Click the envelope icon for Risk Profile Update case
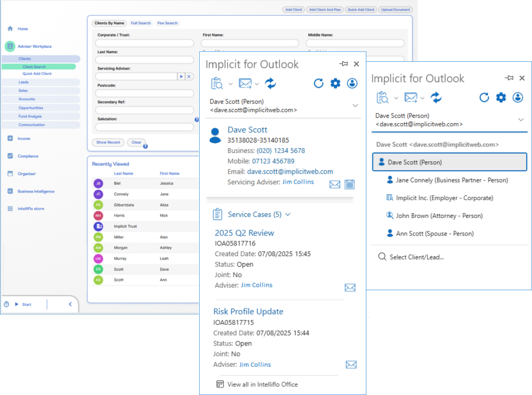Image resolution: width=532 pixels, height=395 pixels. [351, 364]
